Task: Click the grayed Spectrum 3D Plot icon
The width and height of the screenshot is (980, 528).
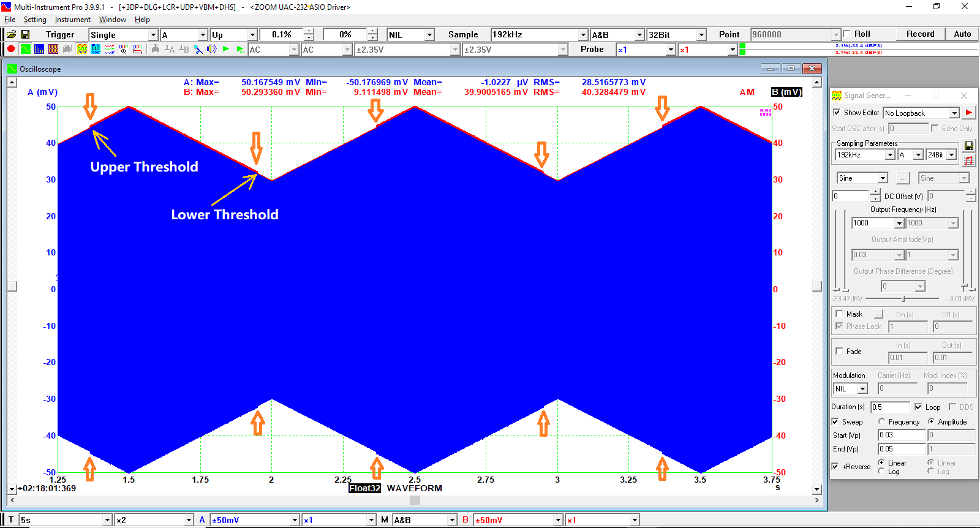Action: tap(67, 49)
